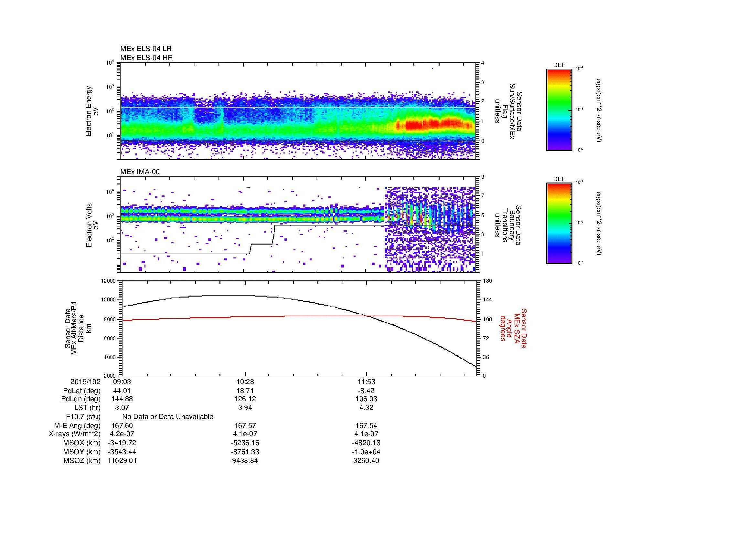Click the 'MSOZ (km)' row label
The image size is (756, 534).
click(x=82, y=461)
